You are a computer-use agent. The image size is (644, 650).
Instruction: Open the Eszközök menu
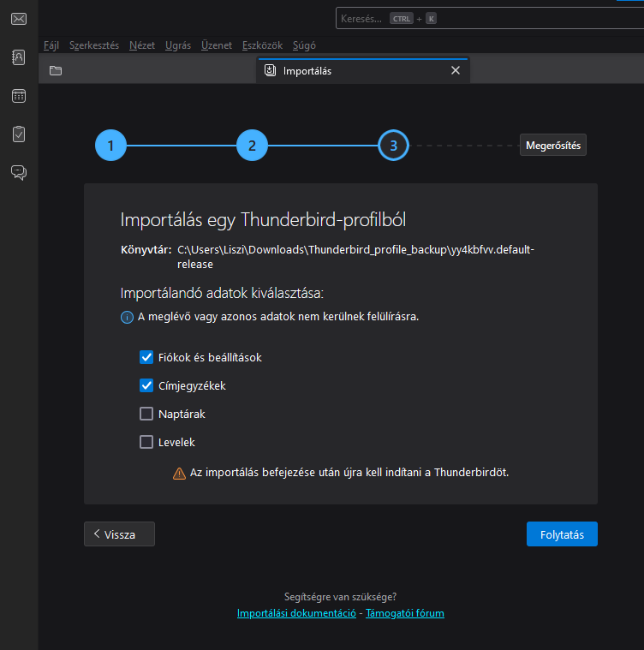click(x=262, y=45)
